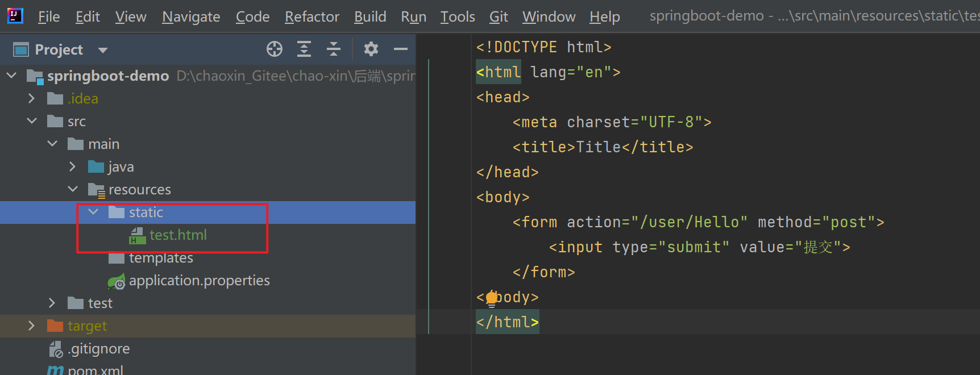This screenshot has height=375, width=980.
Task: Open the Code menu
Action: [252, 17]
